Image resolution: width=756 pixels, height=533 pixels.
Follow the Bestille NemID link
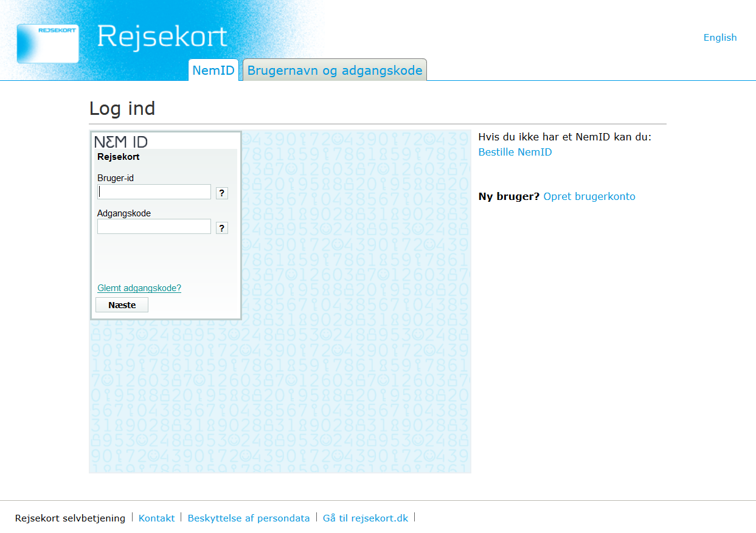point(515,152)
